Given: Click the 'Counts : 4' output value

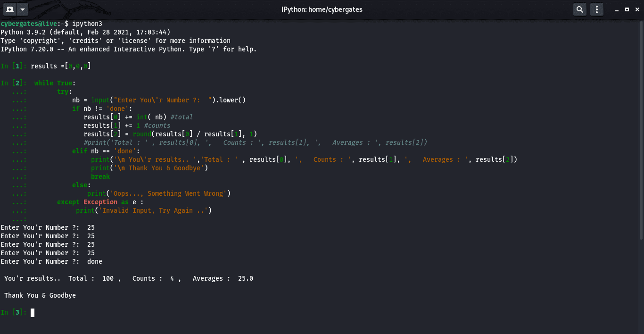Looking at the screenshot, I should (x=153, y=278).
